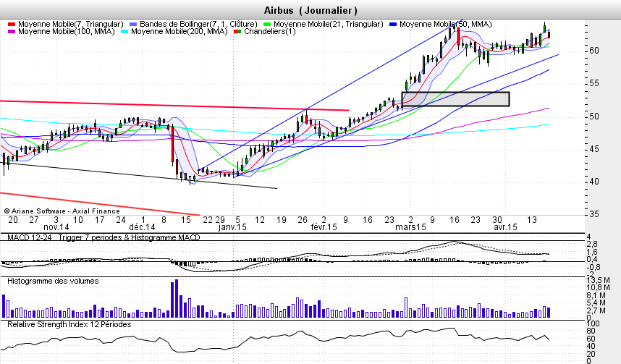Image resolution: width=621 pixels, height=364 pixels.
Task: Click the '100' RSI axis value
Action: pos(593,323)
